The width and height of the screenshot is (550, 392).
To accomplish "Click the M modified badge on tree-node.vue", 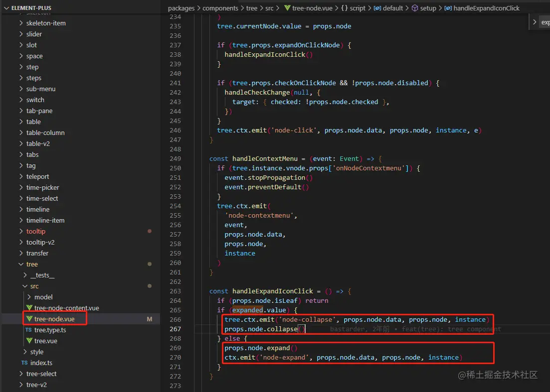I will pyautogui.click(x=150, y=319).
